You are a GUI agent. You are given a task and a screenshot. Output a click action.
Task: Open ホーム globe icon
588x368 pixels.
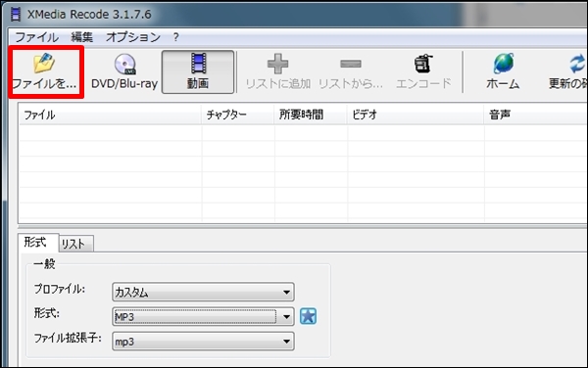(504, 64)
